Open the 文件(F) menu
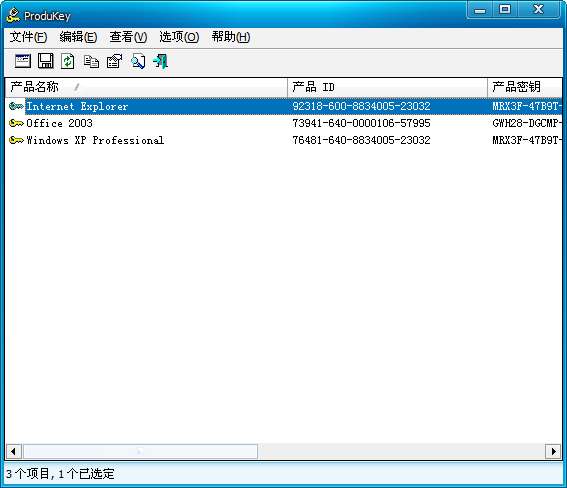The image size is (567, 488). point(28,37)
